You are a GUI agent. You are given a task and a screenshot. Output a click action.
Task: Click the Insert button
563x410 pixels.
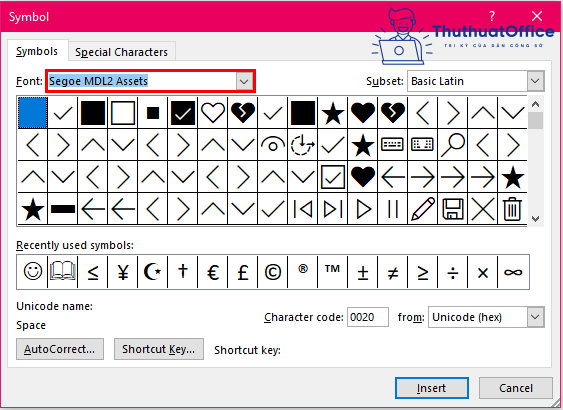click(432, 388)
